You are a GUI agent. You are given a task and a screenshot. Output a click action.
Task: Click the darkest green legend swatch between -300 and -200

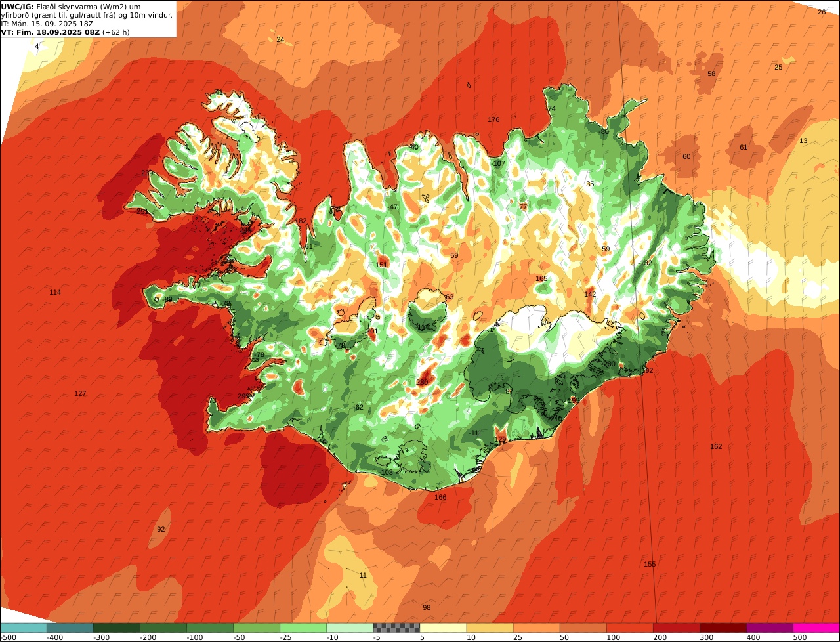click(x=116, y=628)
